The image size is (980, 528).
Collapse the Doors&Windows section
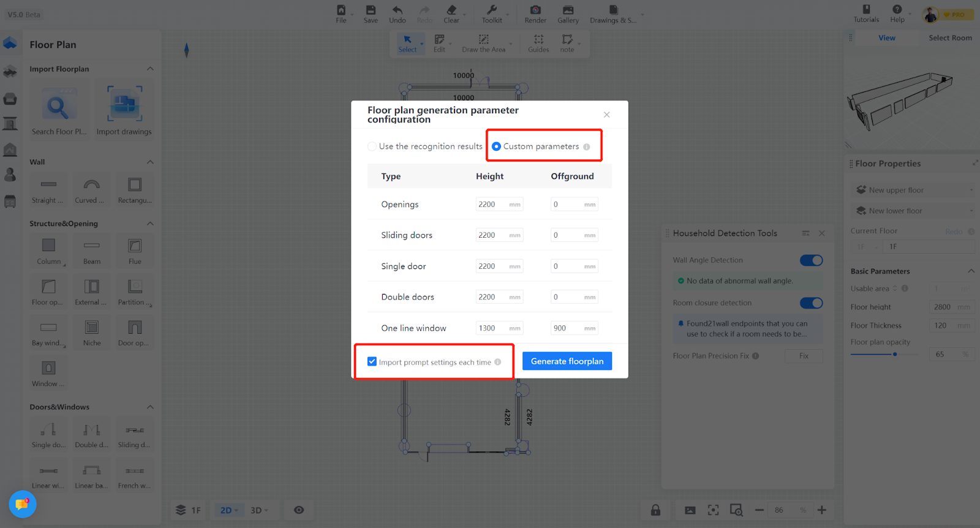click(150, 407)
